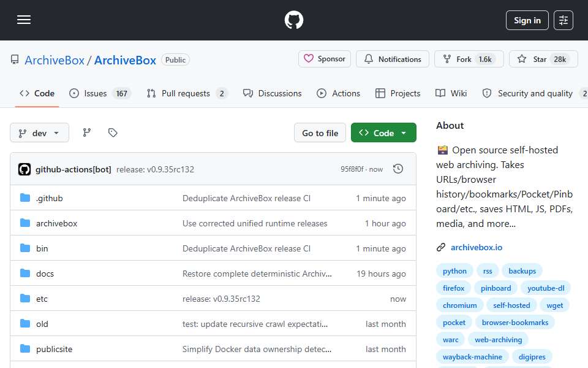588x368 pixels.
Task: Open the archivebox folder
Action: pos(56,223)
